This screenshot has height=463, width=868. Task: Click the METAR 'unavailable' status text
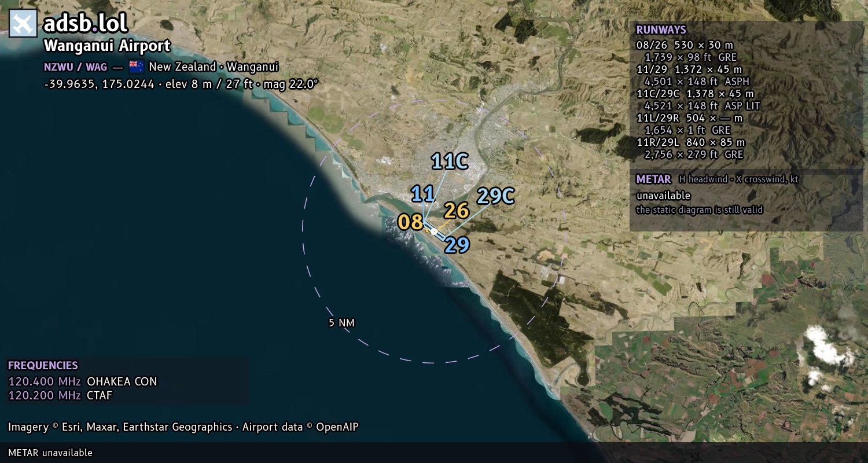(663, 196)
